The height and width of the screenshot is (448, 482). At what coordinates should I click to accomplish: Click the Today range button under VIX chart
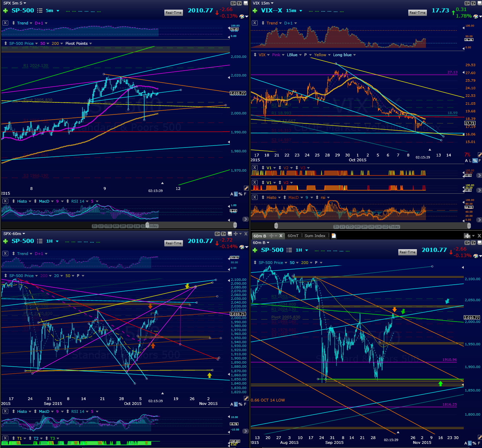[x=394, y=227]
